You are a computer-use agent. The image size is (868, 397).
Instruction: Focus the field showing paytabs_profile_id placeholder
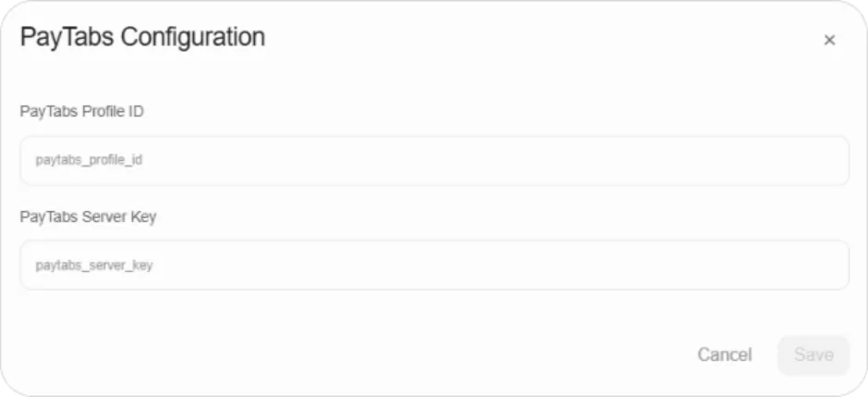[x=434, y=161]
